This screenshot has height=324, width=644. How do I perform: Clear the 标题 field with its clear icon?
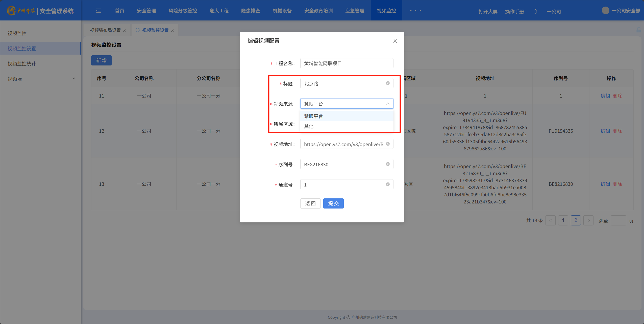388,83
